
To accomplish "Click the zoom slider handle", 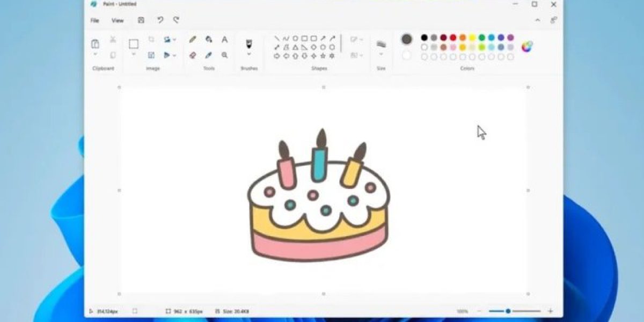I will [508, 311].
